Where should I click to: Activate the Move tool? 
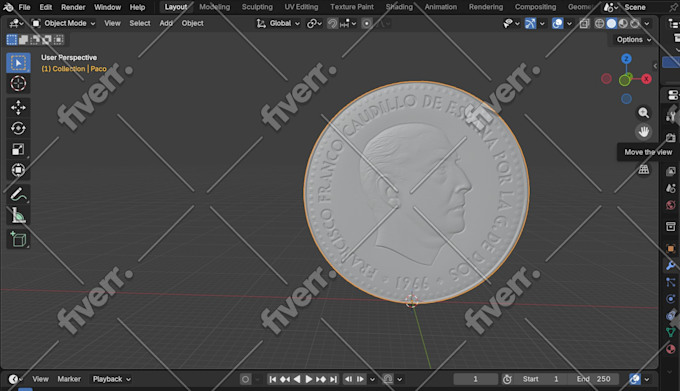[18, 108]
